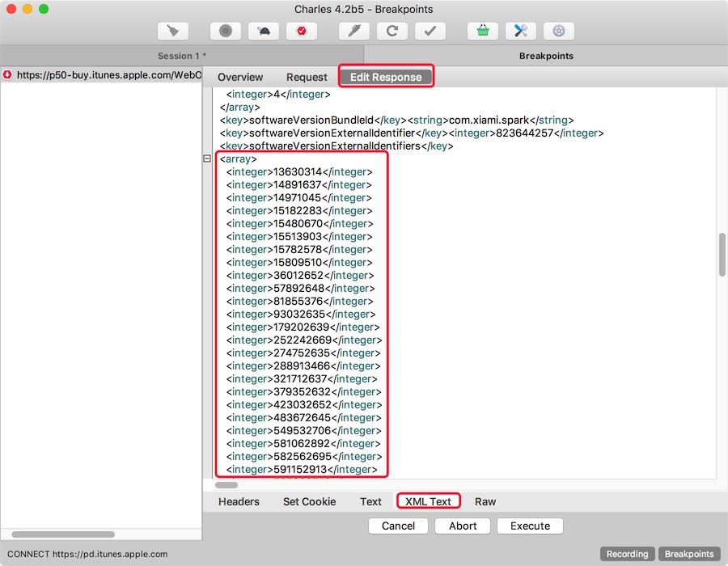Open Tools via the wrench and screwdriver icon
Screen dimensions: 728x566
point(521,31)
